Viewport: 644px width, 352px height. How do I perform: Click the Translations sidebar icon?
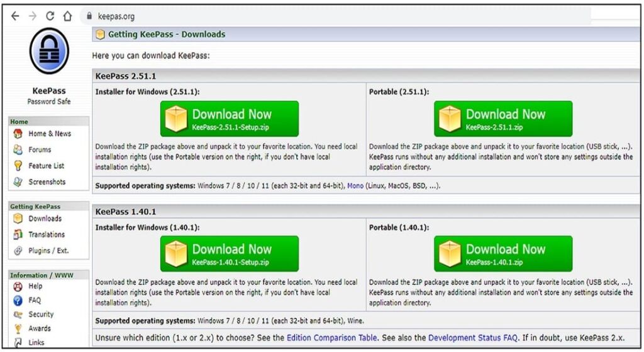18,235
